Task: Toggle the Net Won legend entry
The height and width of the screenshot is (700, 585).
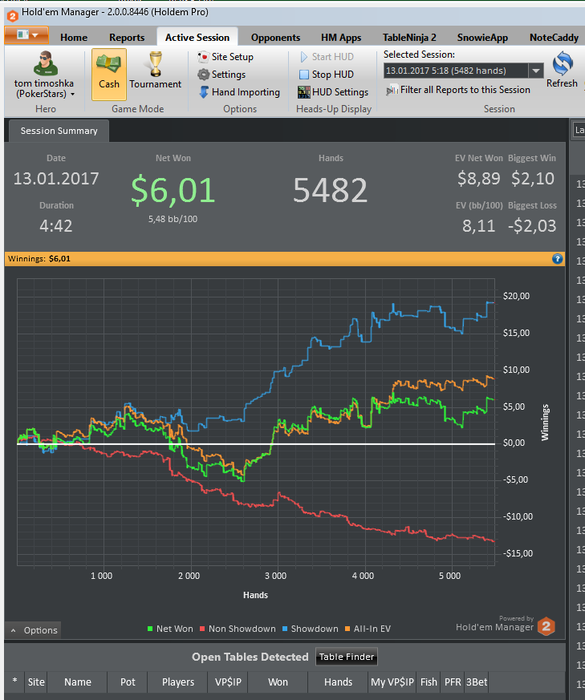Action: tap(170, 629)
